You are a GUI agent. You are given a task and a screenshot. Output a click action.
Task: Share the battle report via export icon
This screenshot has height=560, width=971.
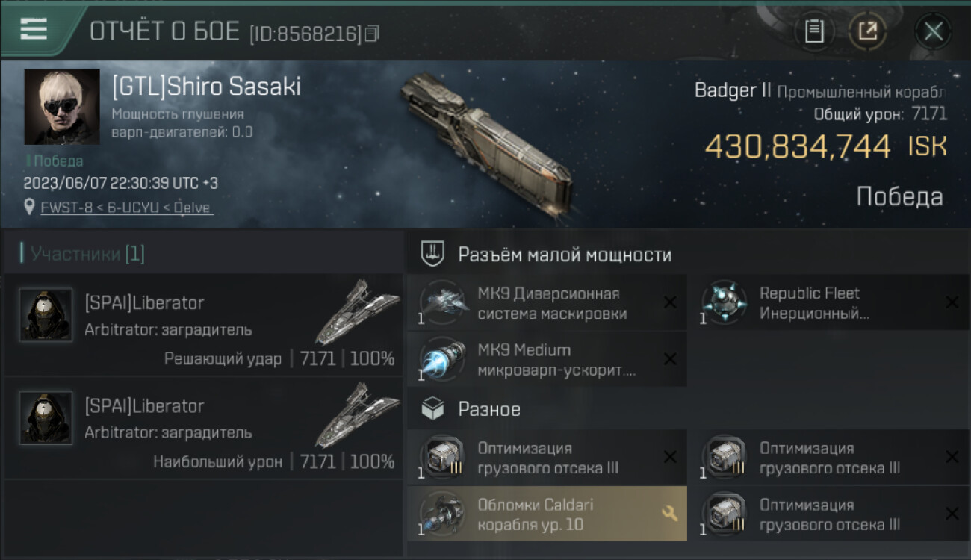[867, 31]
